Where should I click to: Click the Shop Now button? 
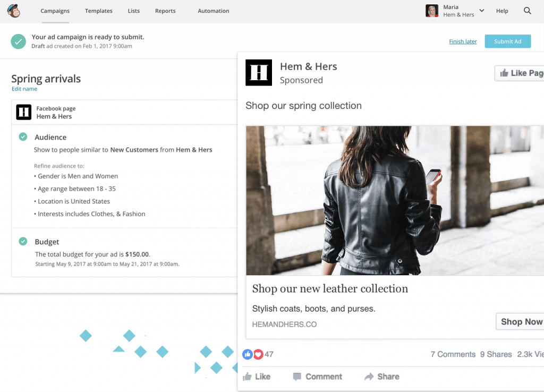[x=520, y=321]
